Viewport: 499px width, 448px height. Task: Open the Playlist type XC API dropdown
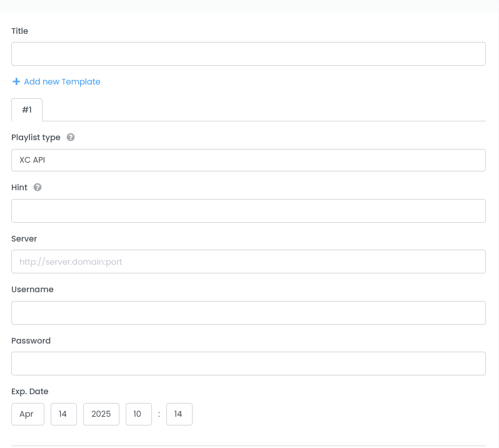point(248,160)
